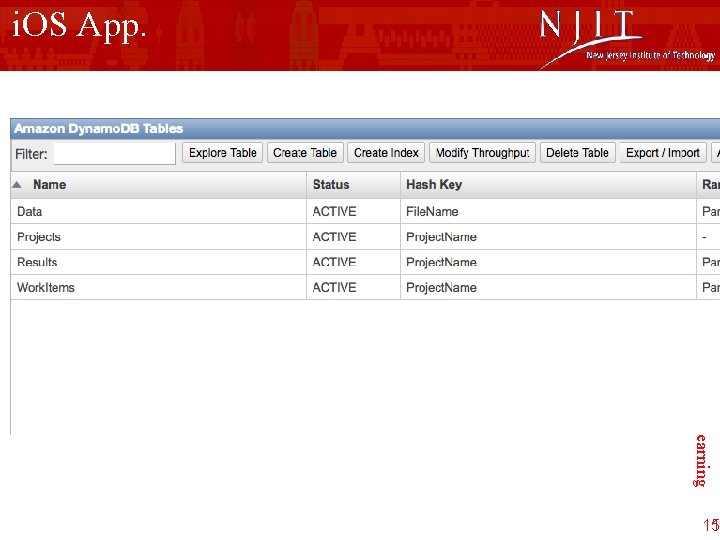This screenshot has width=720, height=540.
Task: Sort by the Name column header
Action: [x=50, y=185]
